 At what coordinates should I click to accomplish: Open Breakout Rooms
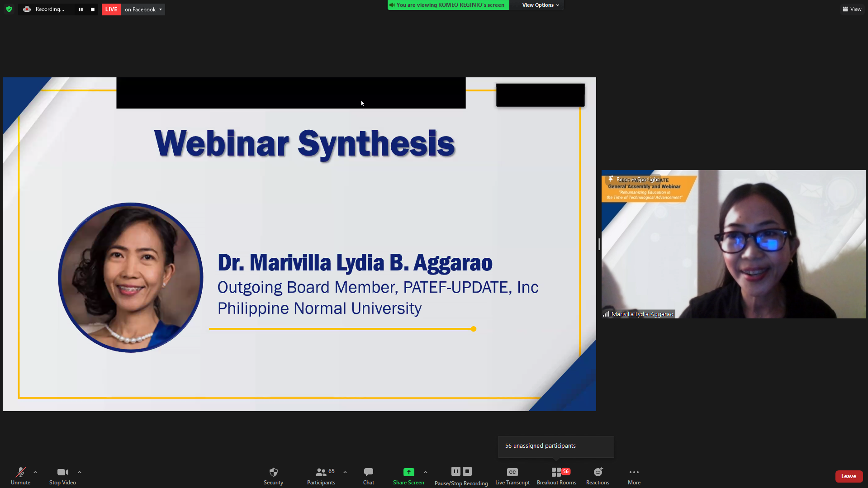(x=556, y=475)
